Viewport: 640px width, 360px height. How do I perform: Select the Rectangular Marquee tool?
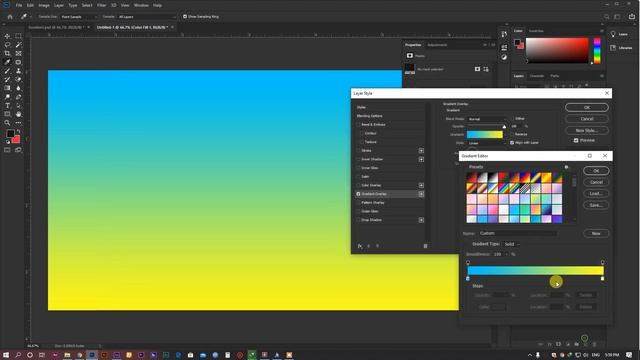click(18, 36)
